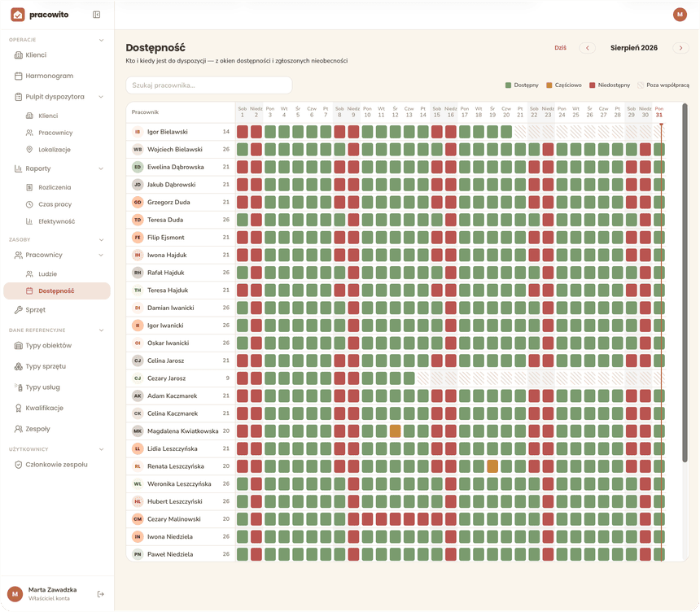Image resolution: width=700 pixels, height=612 pixels.
Task: Click the orange cell for Magdalena Kwiatkowska on day 12
Action: [x=395, y=431]
